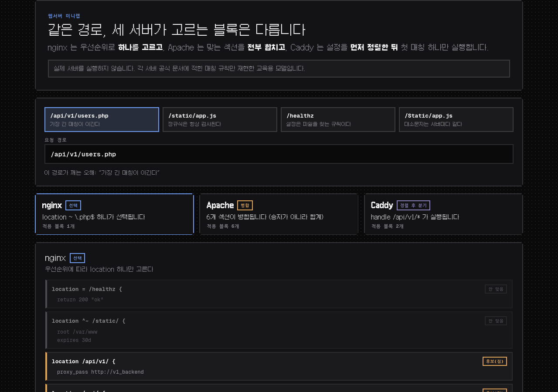Click the proxy_pass http://v1_backend line
The width and height of the screenshot is (558, 392).
point(100,372)
